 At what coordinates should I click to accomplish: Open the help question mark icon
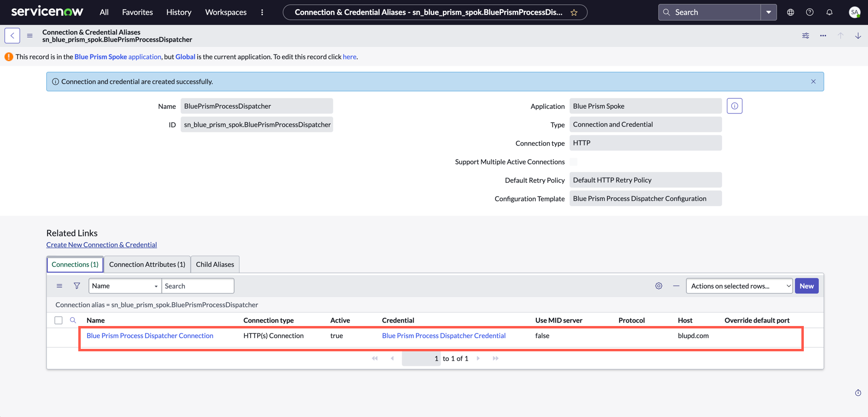tap(810, 12)
